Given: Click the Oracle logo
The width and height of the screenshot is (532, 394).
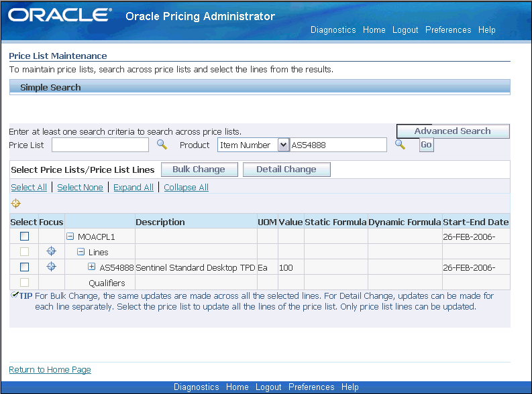Looking at the screenshot, I should [60, 15].
